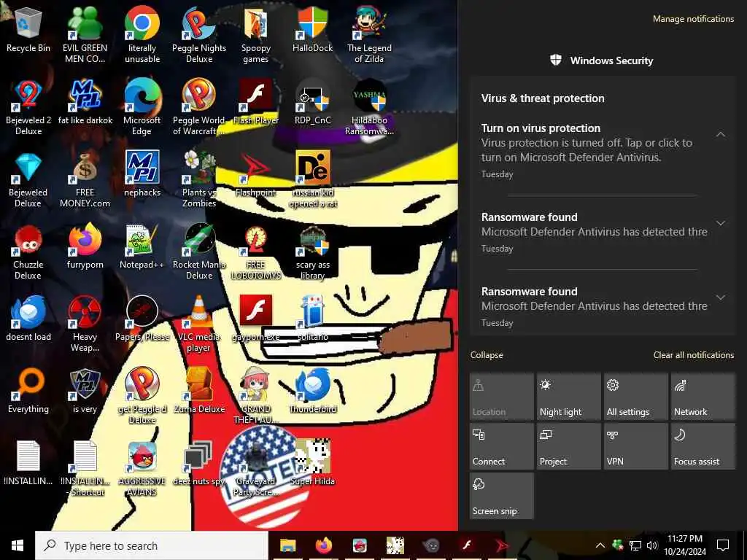The height and width of the screenshot is (560, 747).
Task: Expand the second 'Ransomware found' notification
Action: [x=721, y=297]
